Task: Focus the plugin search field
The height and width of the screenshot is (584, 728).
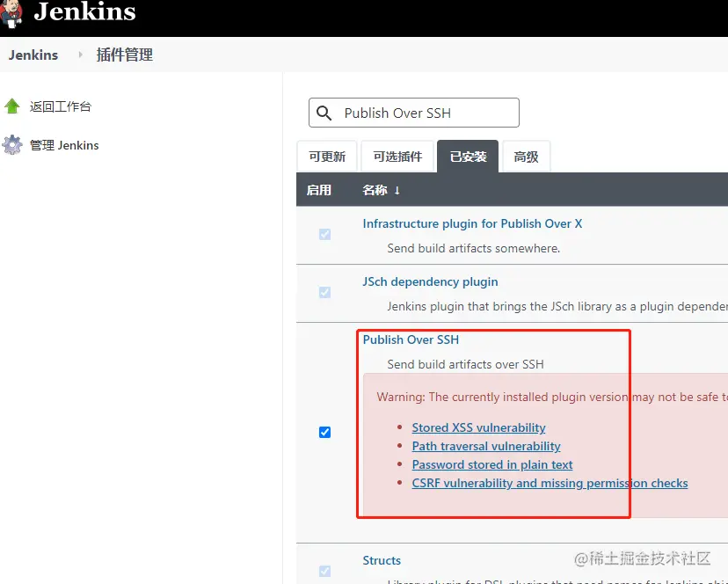Action: tap(414, 113)
